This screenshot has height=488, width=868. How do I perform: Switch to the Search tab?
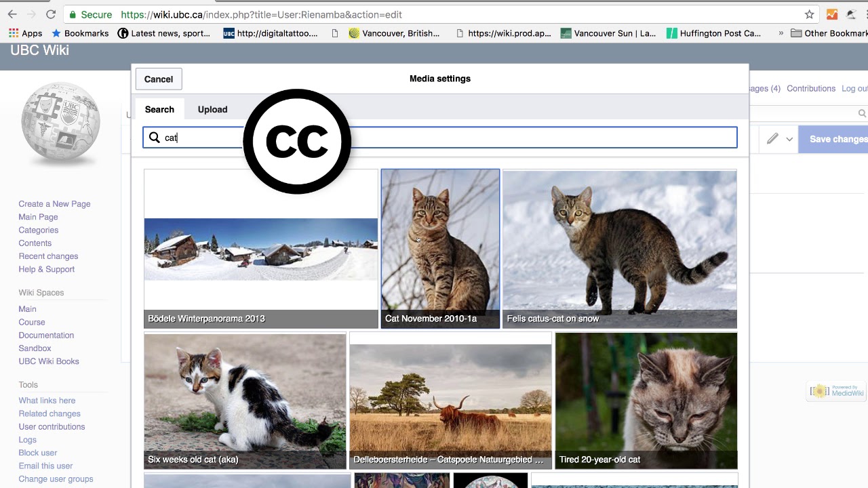coord(159,109)
